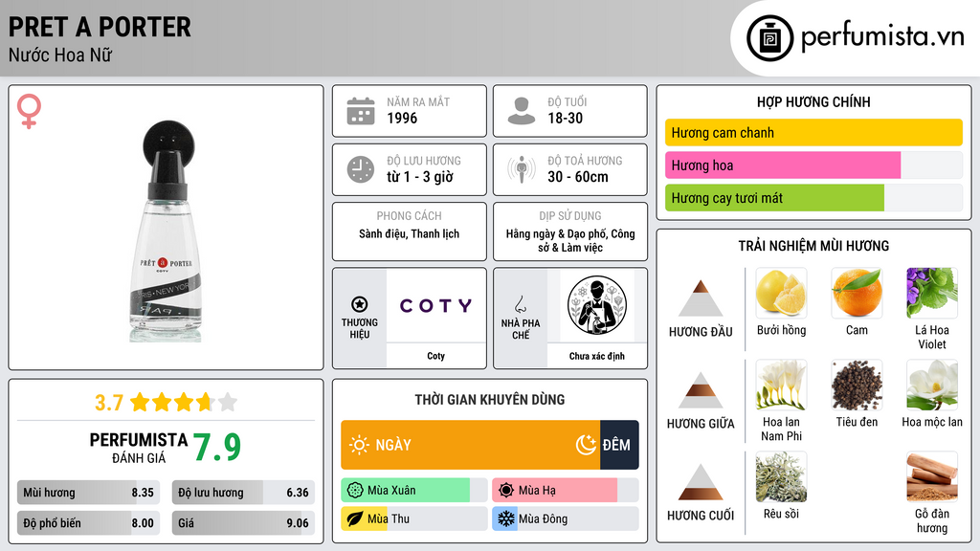Click the Chưa xác định perfumer label
The image size is (980, 551).
click(x=597, y=356)
